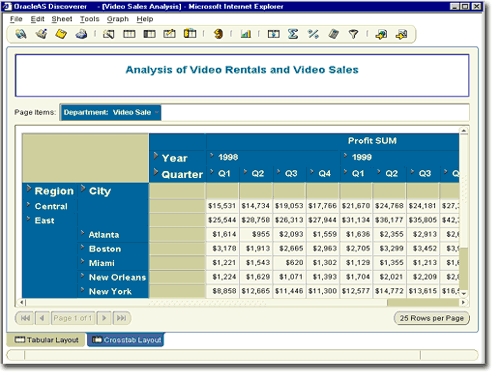The width and height of the screenshot is (498, 375).
Task: Expand the City drill arrow
Action: point(83,189)
